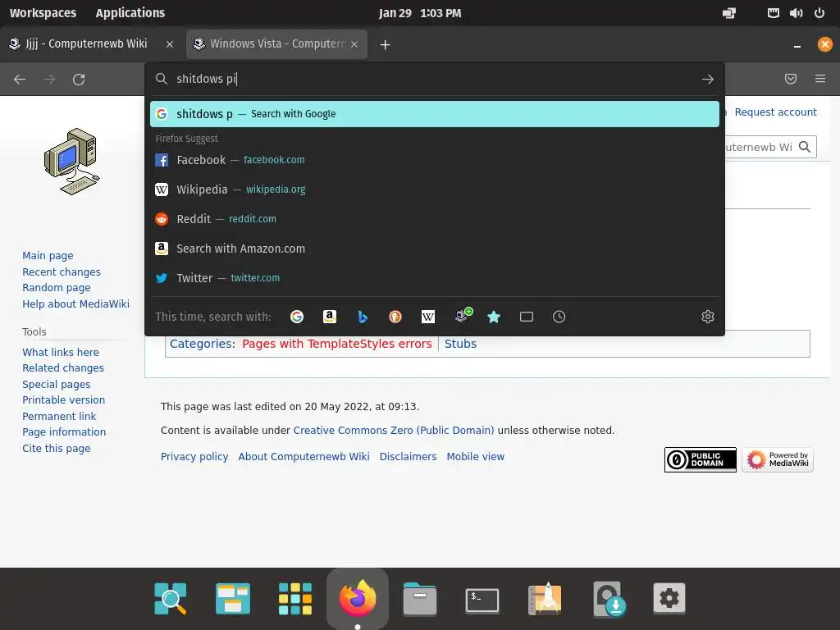The height and width of the screenshot is (630, 840).
Task: Open the Privacy policy link
Action: point(194,456)
